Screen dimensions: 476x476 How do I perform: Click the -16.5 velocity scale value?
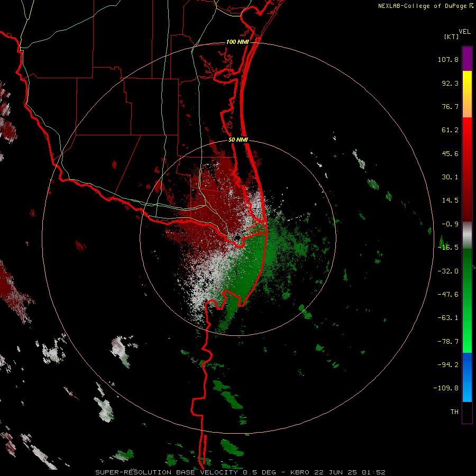tap(448, 248)
